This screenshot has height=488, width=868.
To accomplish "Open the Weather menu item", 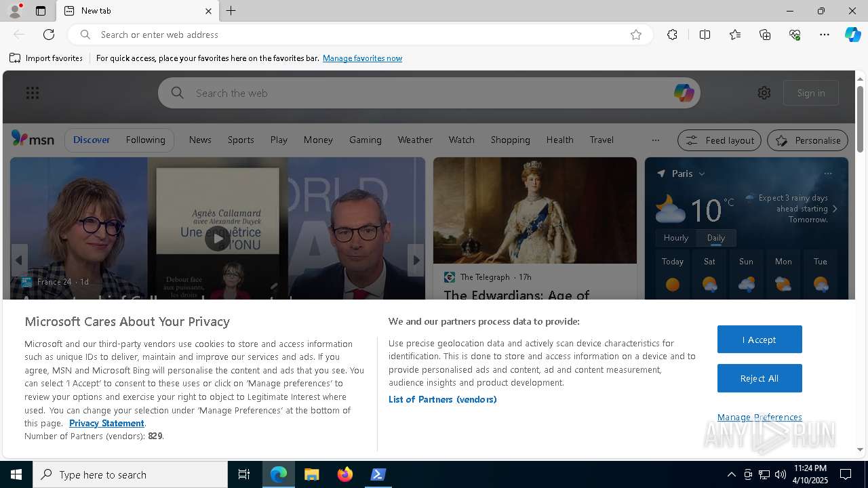I will 415,140.
